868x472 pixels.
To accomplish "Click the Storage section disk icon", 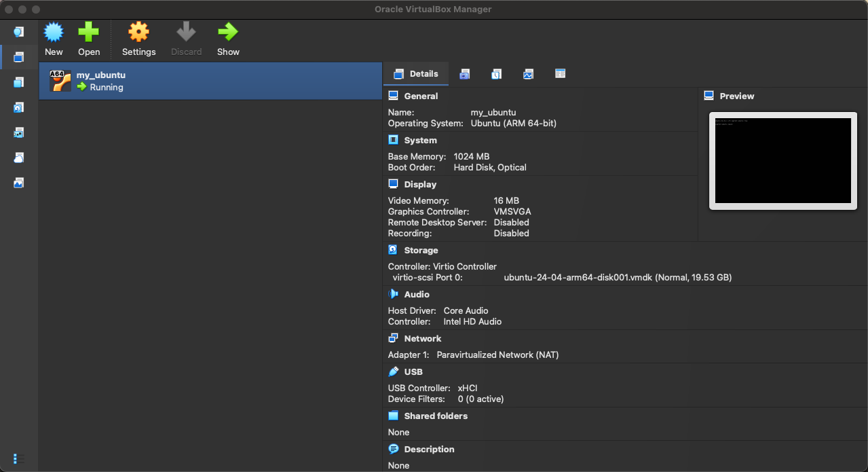I will 394,250.
